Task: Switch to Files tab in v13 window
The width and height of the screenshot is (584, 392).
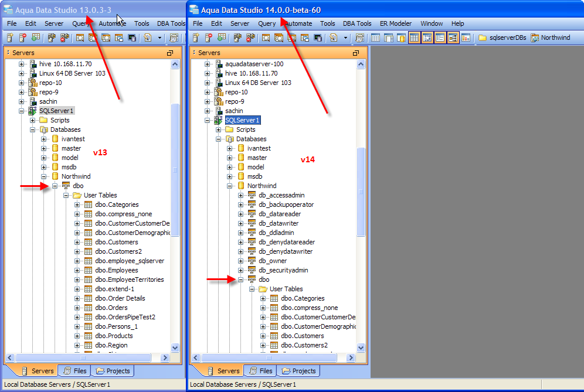Action: point(75,371)
